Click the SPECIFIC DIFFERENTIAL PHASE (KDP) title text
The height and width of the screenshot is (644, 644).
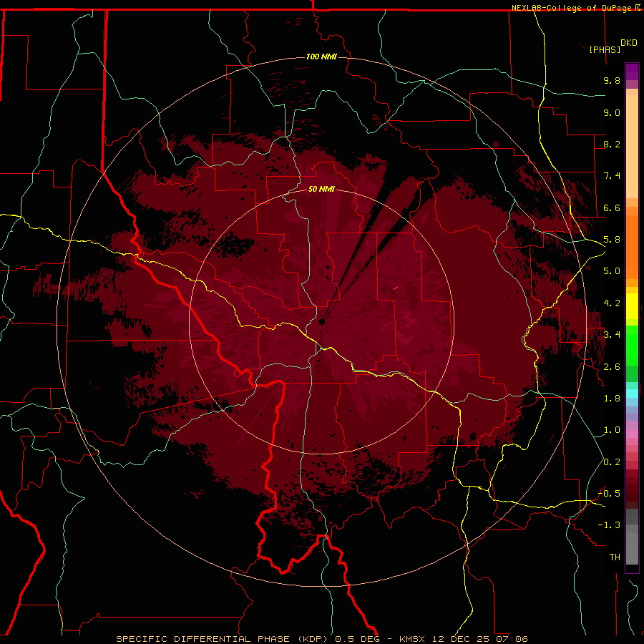223,639
